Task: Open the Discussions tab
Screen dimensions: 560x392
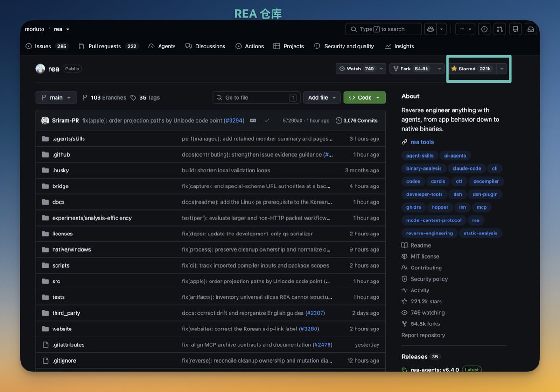Action: (205, 46)
